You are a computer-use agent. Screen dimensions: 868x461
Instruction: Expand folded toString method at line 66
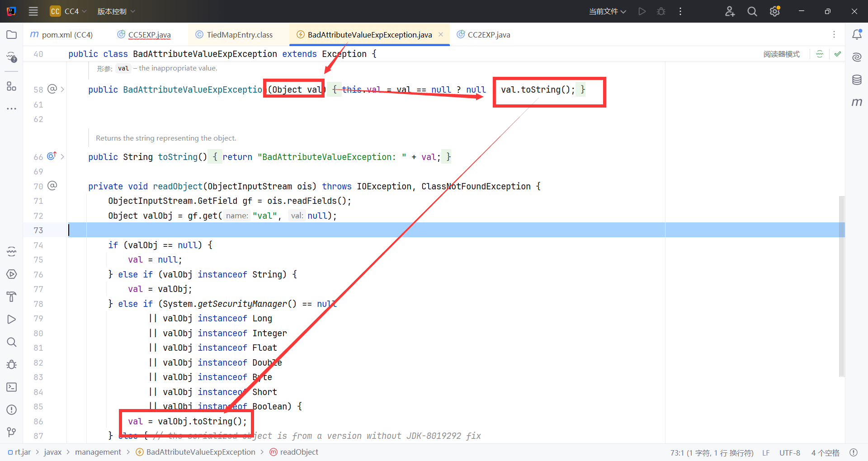point(62,157)
